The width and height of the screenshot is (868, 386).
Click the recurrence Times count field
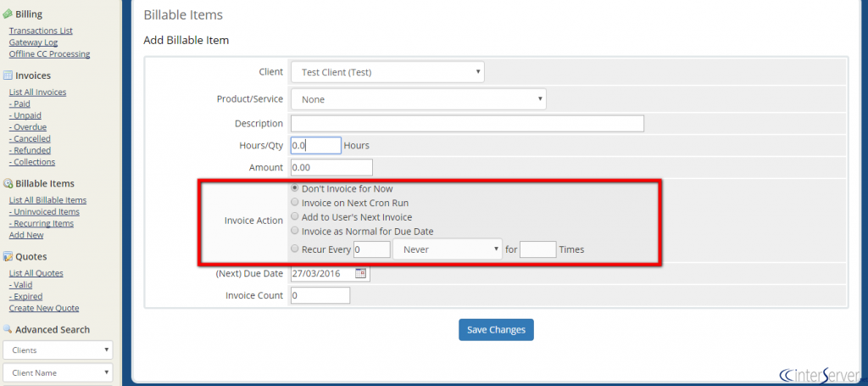538,249
